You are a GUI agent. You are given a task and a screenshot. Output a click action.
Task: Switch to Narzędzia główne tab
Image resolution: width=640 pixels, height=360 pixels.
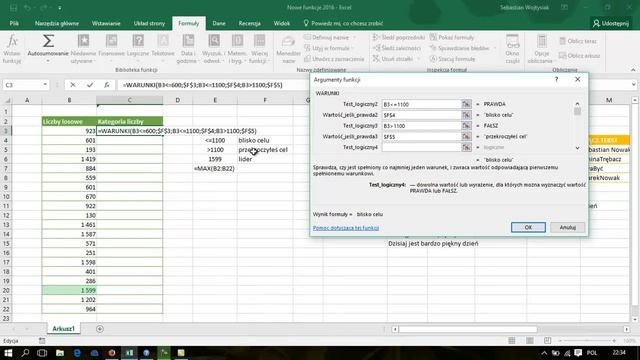(57, 24)
